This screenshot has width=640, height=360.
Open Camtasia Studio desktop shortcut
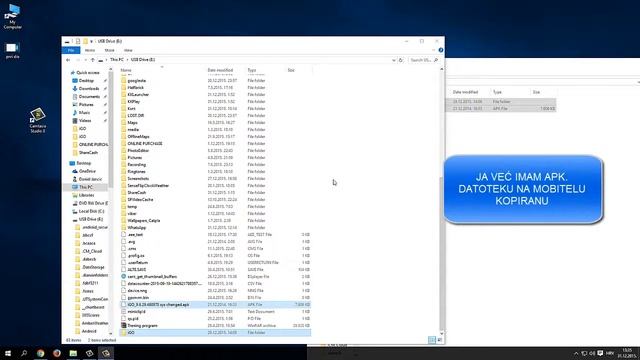pos(38,120)
